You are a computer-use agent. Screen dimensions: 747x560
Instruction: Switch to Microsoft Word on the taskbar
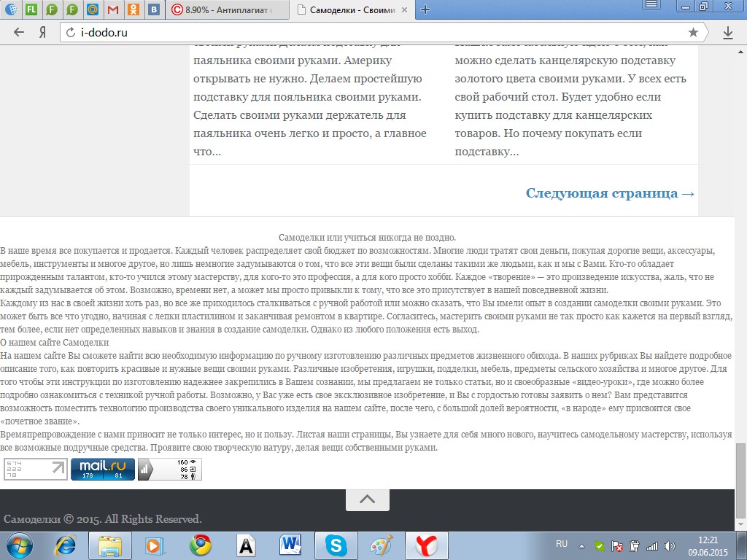(291, 545)
